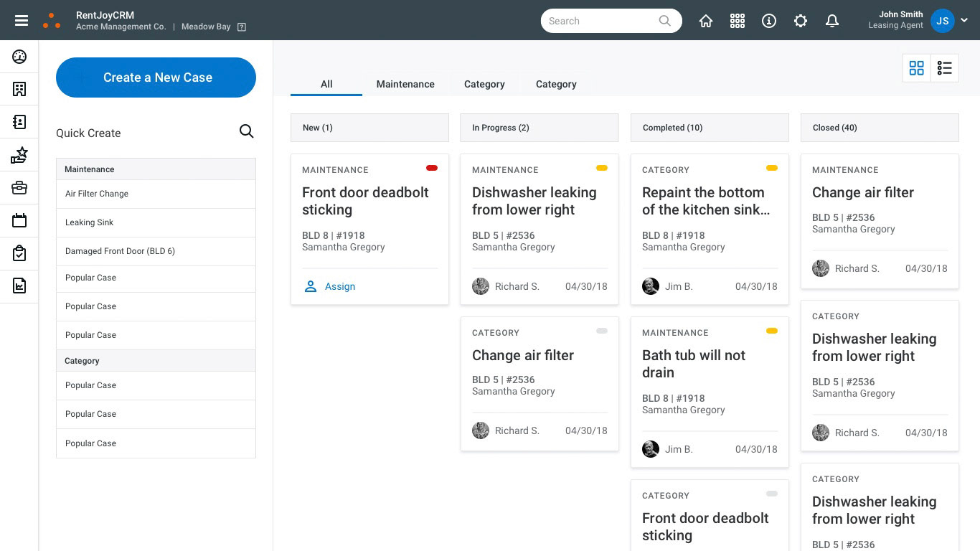Expand the John Smith account dropdown
Screen dimensions: 980x551
pyautogui.click(x=964, y=21)
